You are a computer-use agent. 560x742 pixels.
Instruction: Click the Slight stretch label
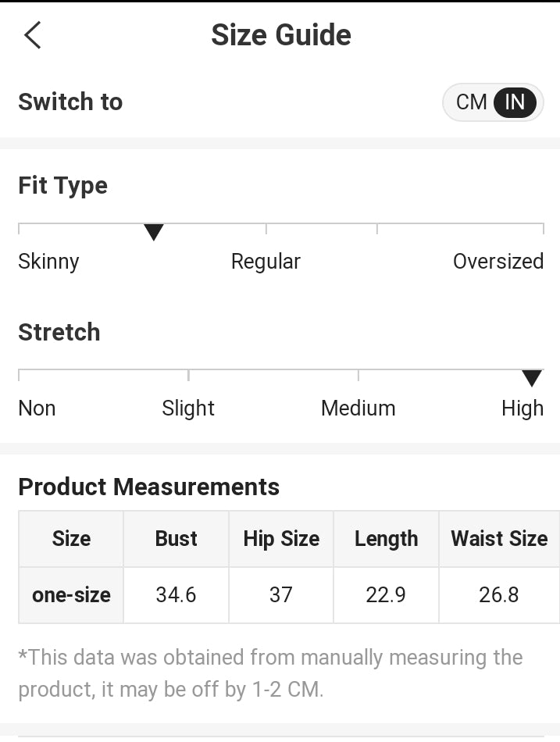tap(188, 408)
